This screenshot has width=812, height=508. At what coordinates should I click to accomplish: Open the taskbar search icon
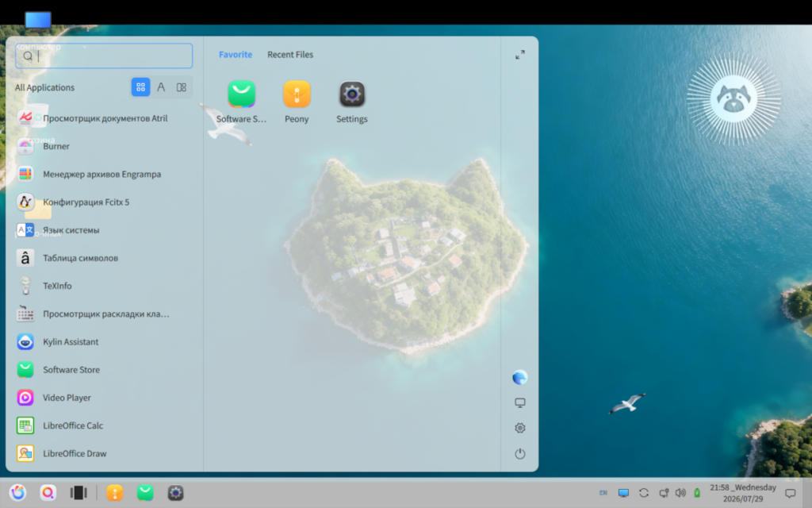pos(48,492)
